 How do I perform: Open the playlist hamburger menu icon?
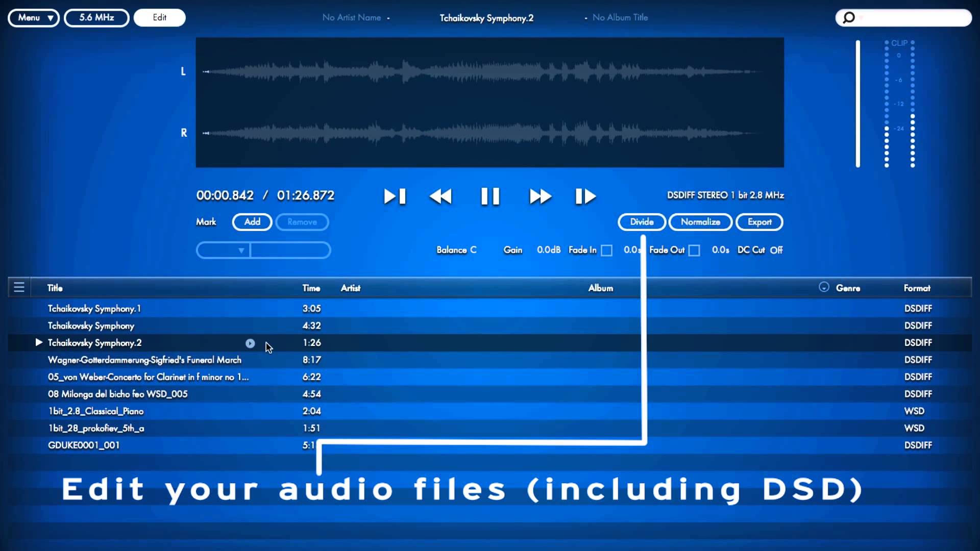pyautogui.click(x=19, y=287)
